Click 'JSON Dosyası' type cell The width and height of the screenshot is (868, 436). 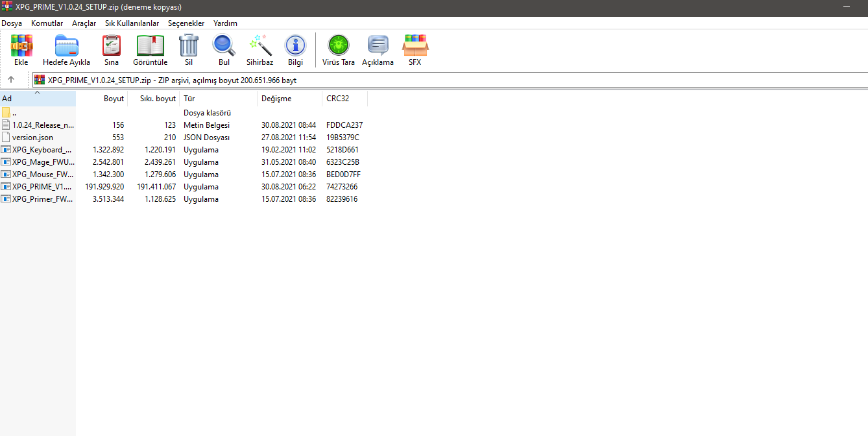coord(206,137)
